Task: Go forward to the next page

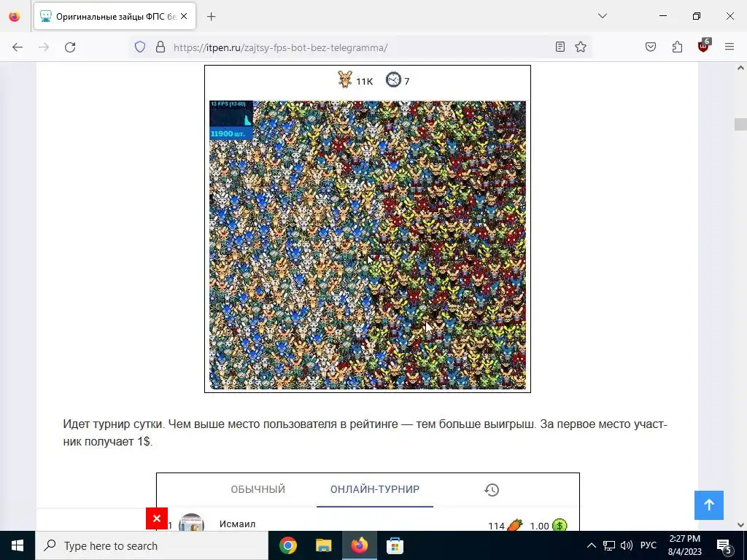Action: click(44, 47)
